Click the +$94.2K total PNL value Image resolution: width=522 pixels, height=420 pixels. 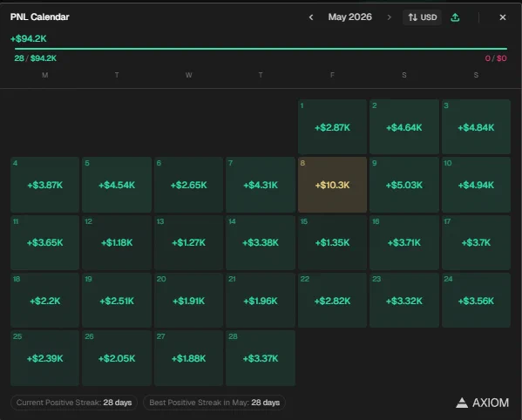point(29,38)
